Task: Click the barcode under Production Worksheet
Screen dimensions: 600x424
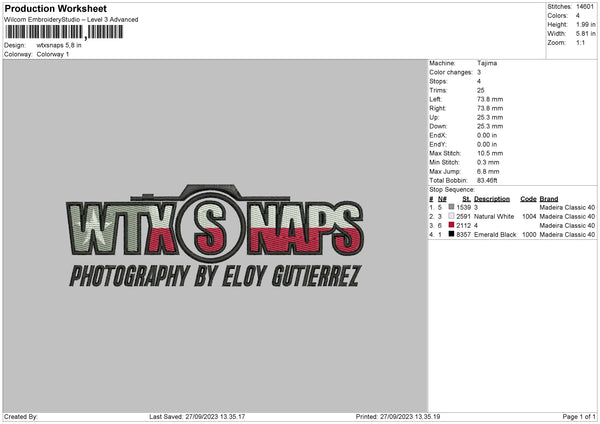Action: (x=64, y=32)
